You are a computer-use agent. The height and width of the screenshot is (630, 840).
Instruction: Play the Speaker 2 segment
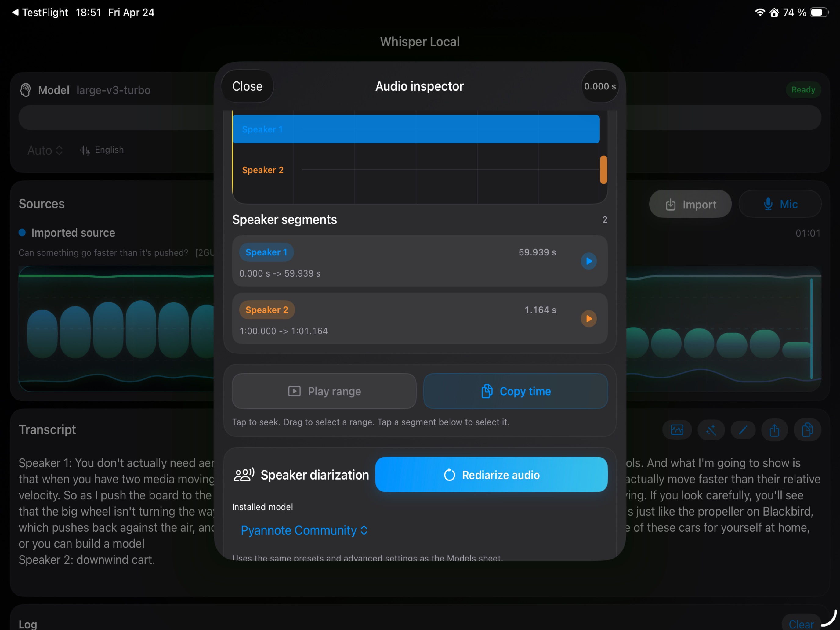(x=588, y=319)
